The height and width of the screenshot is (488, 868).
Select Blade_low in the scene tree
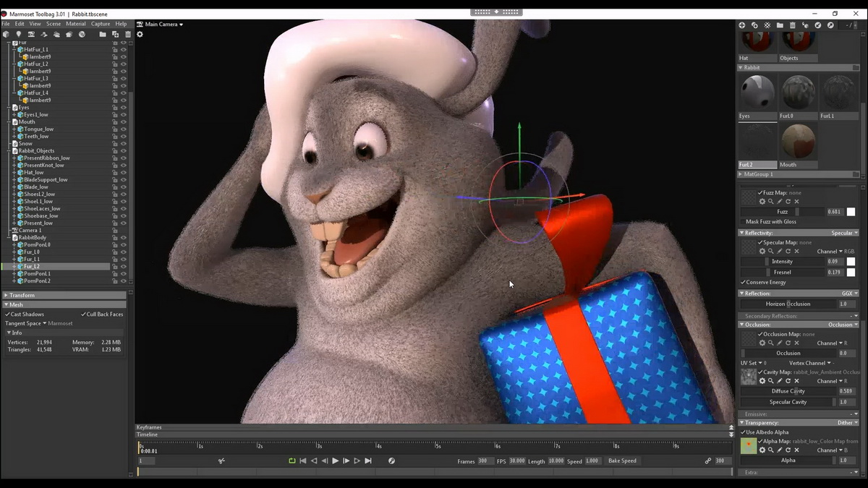pos(36,187)
